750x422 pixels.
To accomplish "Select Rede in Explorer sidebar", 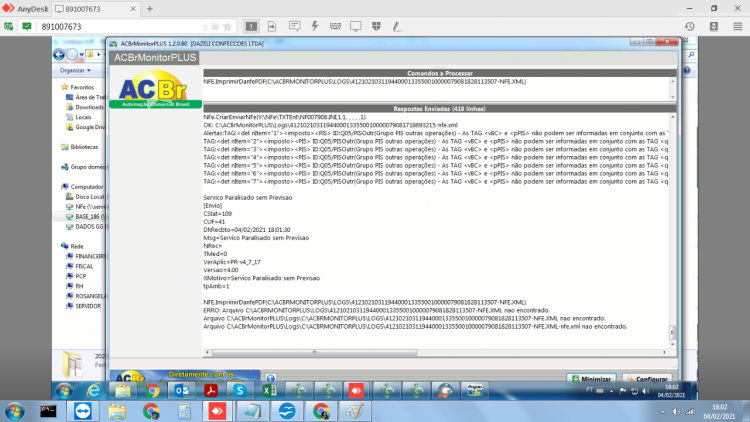I will (77, 246).
